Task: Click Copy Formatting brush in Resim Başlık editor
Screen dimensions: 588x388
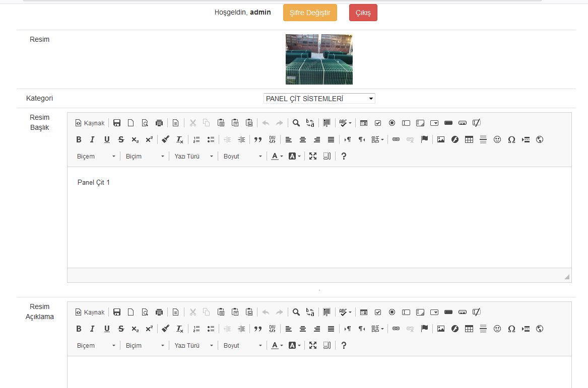Action: point(165,139)
